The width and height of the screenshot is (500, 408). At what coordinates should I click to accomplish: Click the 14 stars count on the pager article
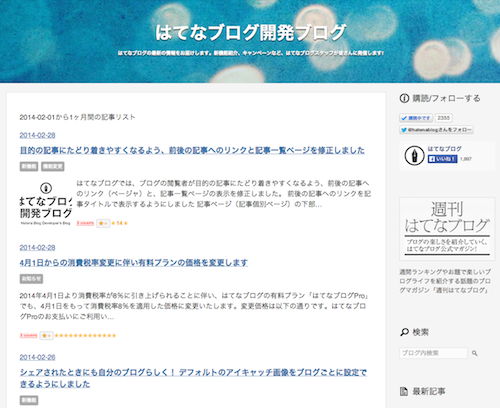[120, 223]
